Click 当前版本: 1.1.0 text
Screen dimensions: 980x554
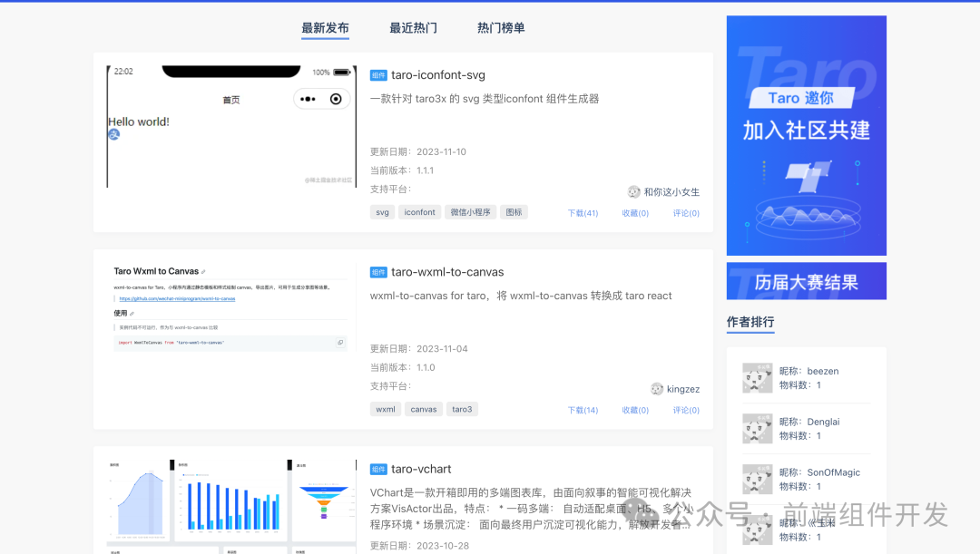click(403, 367)
